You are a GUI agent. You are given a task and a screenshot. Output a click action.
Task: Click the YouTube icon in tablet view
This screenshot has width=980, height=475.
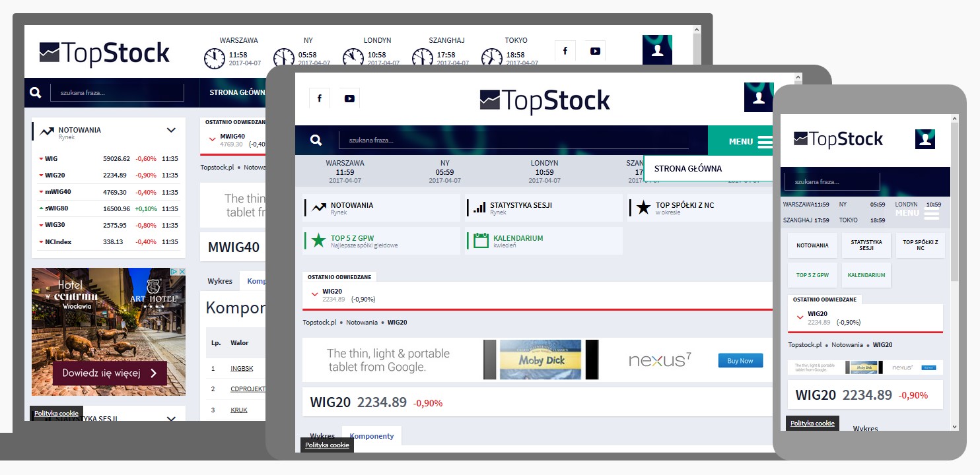349,98
